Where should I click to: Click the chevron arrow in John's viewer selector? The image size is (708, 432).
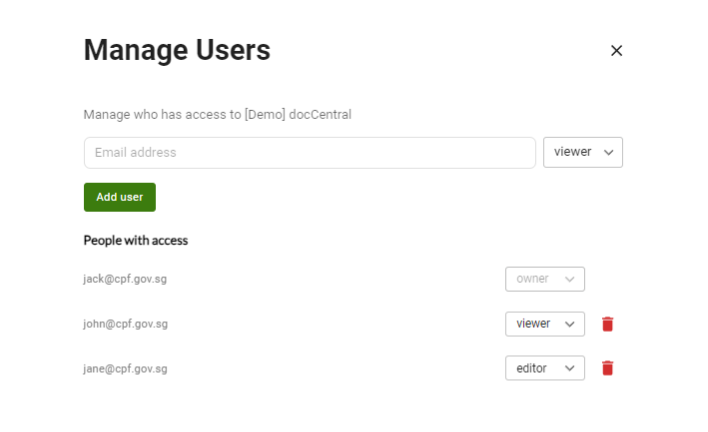(x=570, y=324)
